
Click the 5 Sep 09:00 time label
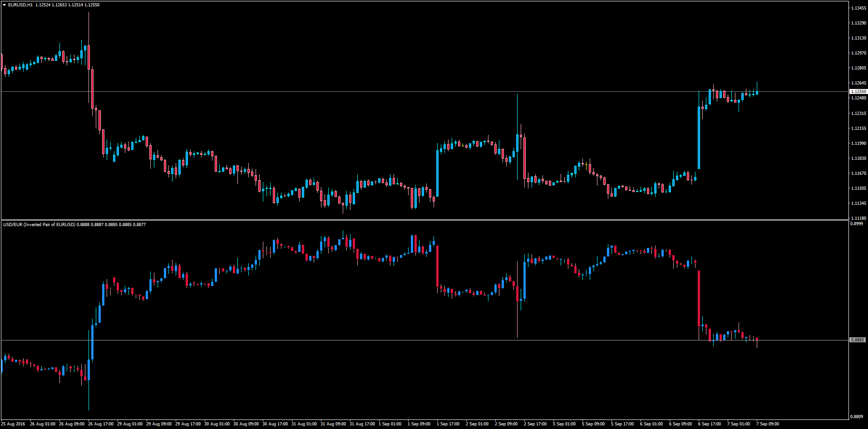pyautogui.click(x=594, y=424)
